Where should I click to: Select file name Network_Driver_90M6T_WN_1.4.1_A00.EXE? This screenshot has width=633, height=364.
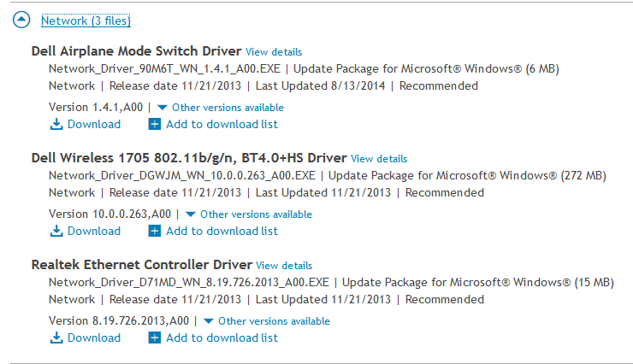[x=165, y=69]
